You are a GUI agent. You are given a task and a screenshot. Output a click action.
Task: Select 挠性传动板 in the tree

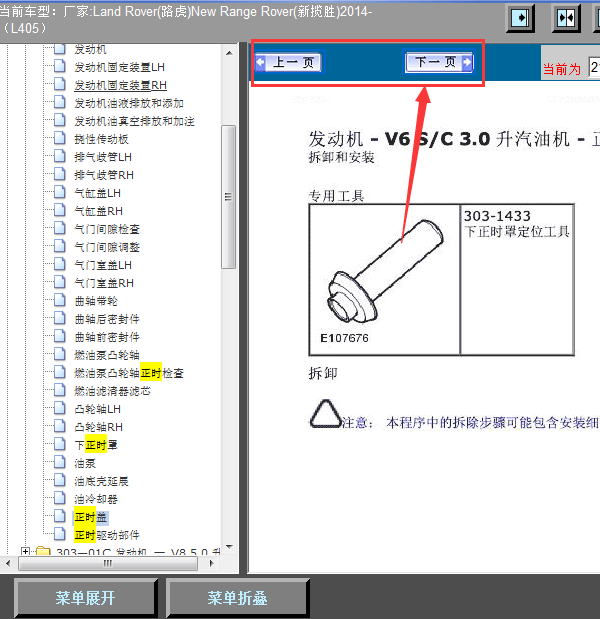click(101, 139)
